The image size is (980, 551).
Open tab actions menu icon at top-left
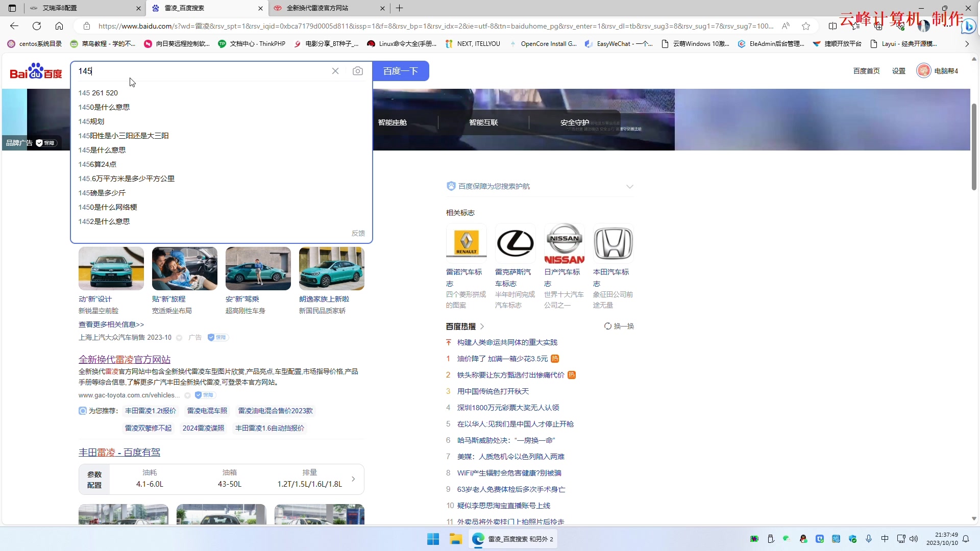(x=12, y=8)
